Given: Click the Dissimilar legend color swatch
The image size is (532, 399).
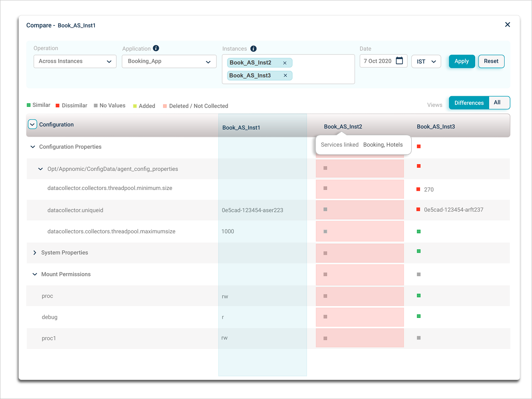Looking at the screenshot, I should [x=58, y=106].
